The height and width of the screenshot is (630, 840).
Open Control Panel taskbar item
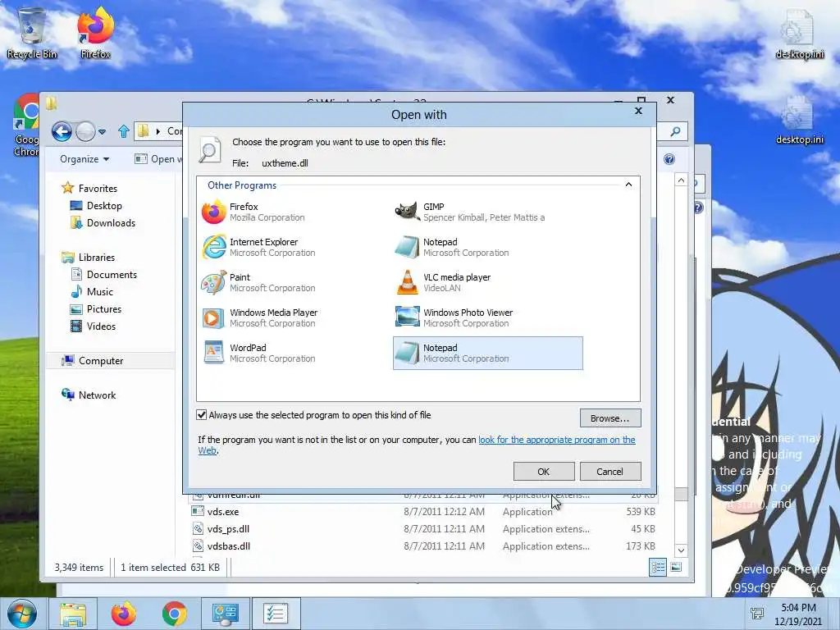click(225, 614)
